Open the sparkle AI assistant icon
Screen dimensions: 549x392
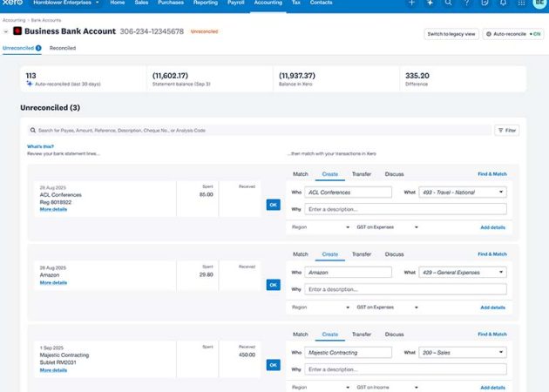430,3
